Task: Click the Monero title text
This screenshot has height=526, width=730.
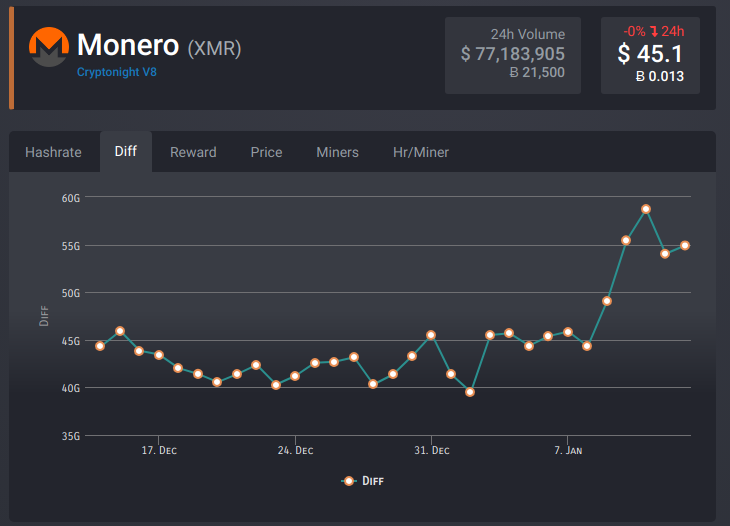Action: (128, 45)
